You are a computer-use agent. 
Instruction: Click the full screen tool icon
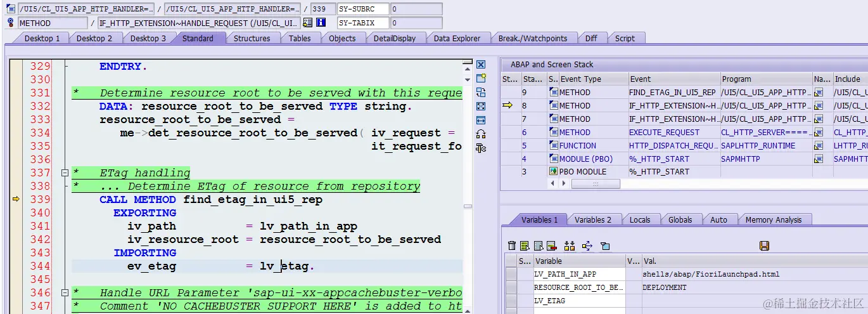(x=481, y=106)
